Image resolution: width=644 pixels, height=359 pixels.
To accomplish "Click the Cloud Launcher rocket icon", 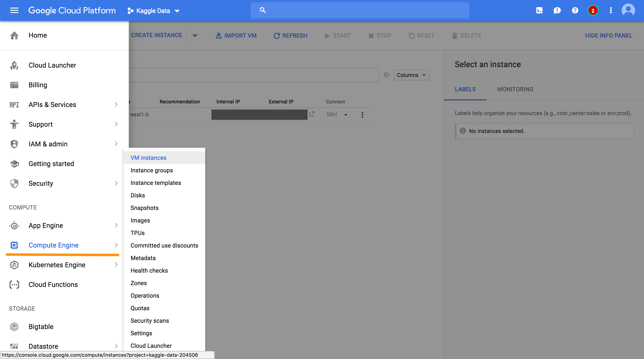I will [14, 65].
